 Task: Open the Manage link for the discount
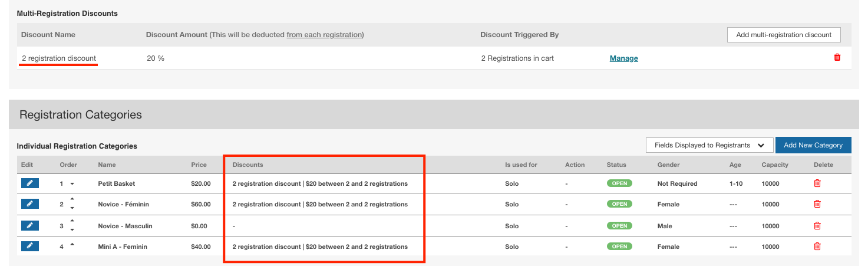coord(623,58)
